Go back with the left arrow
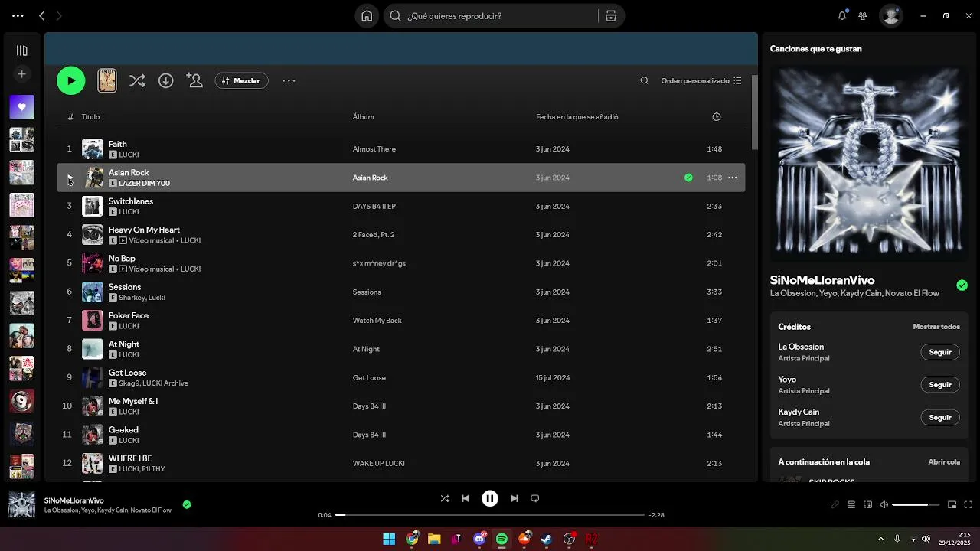 coord(42,15)
